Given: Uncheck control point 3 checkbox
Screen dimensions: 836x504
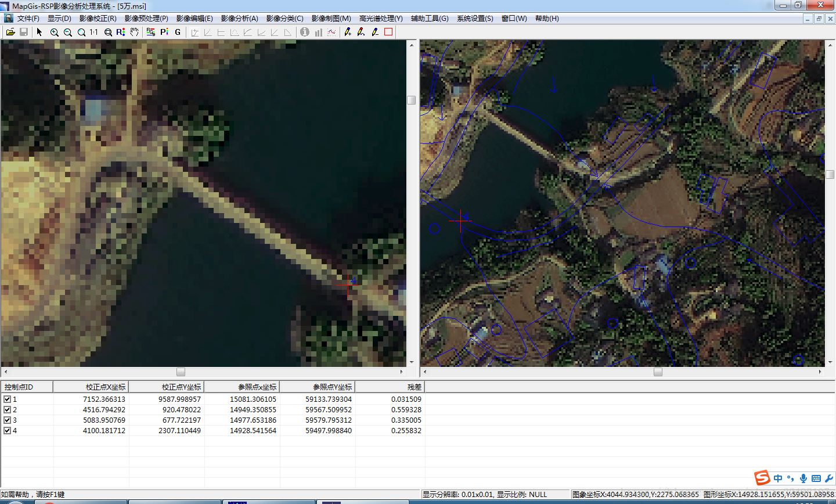Looking at the screenshot, I should [x=7, y=420].
